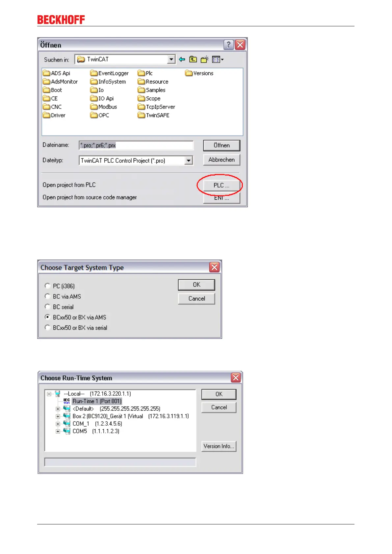Click the Dateiname input field
This screenshot has height=554, width=392.
point(136,145)
